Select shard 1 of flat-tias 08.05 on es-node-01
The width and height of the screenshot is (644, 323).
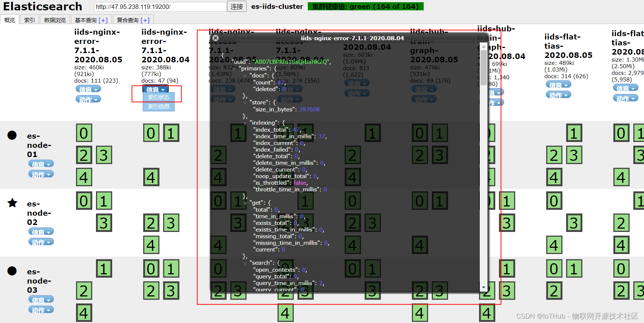click(574, 133)
